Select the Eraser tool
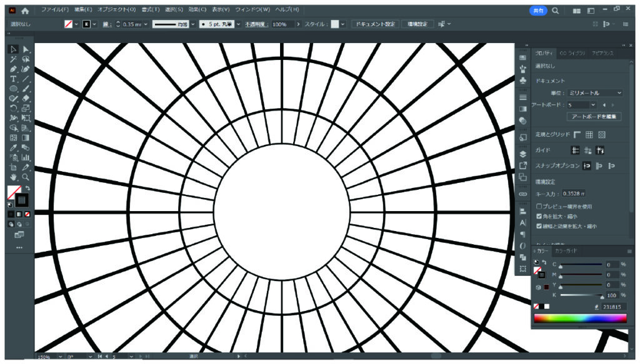The height and width of the screenshot is (364, 640). point(26,99)
